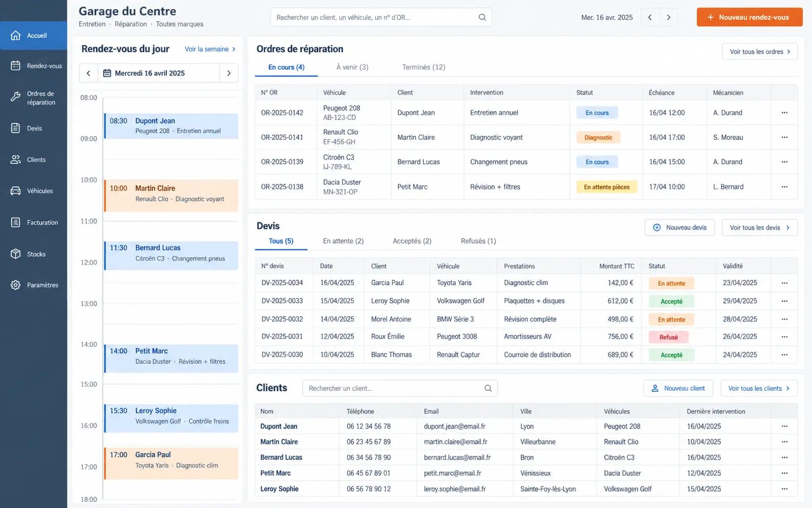Open the Accueil home icon in sidebar
The height and width of the screenshot is (508, 812).
[16, 35]
